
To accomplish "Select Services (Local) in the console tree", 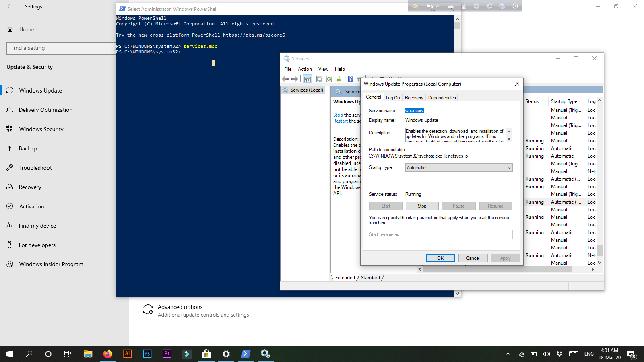I will pyautogui.click(x=303, y=90).
